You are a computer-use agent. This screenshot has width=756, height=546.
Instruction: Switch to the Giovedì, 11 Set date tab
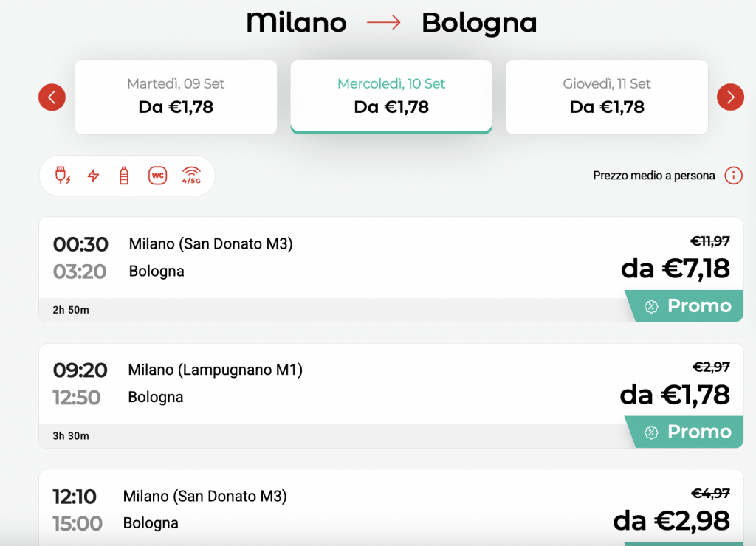(607, 97)
